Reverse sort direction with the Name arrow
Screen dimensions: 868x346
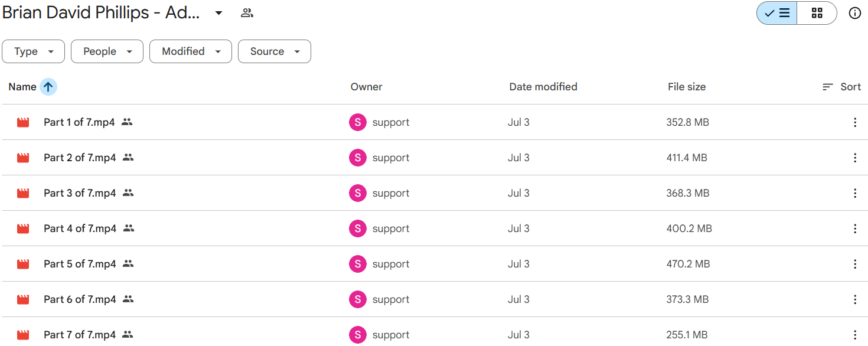tap(48, 87)
